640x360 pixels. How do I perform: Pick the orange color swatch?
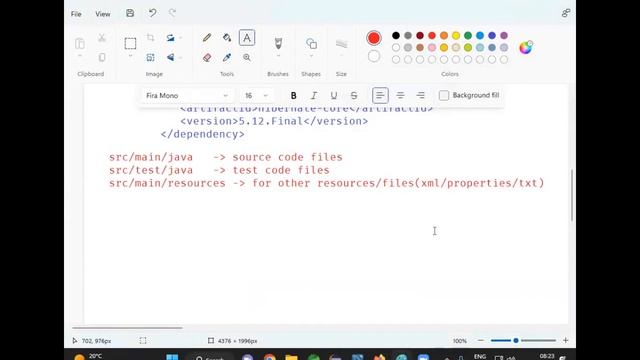pyautogui.click(x=444, y=36)
